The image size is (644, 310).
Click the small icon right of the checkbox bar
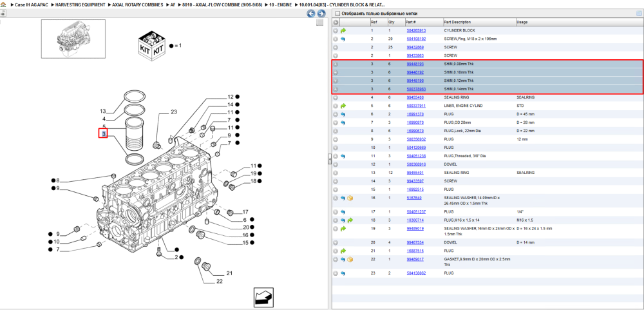click(x=639, y=14)
